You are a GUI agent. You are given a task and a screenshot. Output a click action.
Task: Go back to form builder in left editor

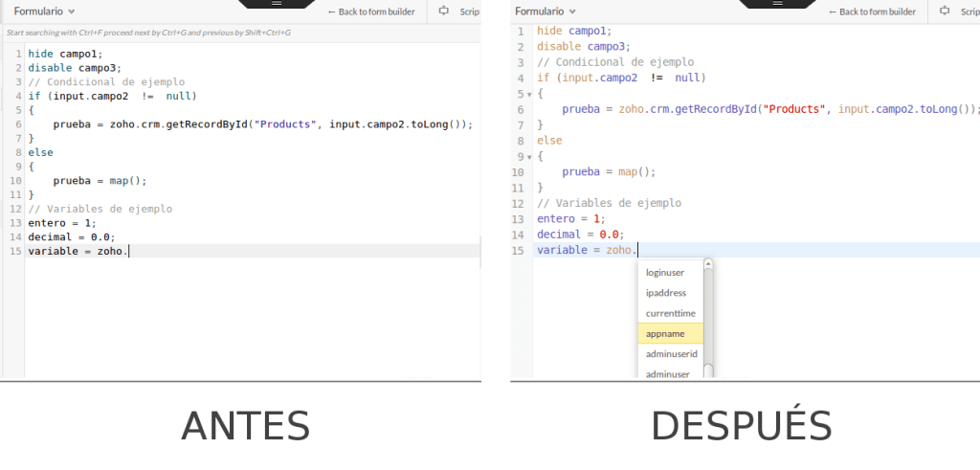(x=370, y=11)
